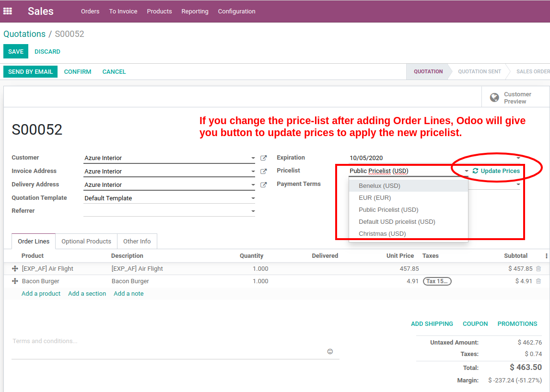Click the PROMOTIONS button

coord(517,323)
